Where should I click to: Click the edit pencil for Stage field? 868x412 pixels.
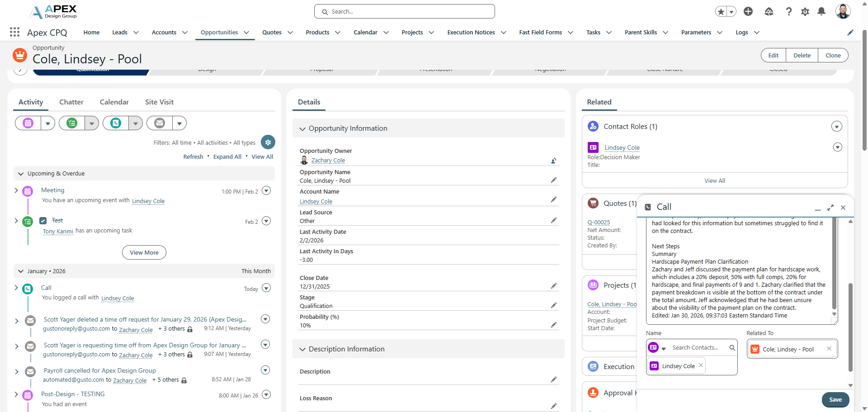[x=553, y=305]
